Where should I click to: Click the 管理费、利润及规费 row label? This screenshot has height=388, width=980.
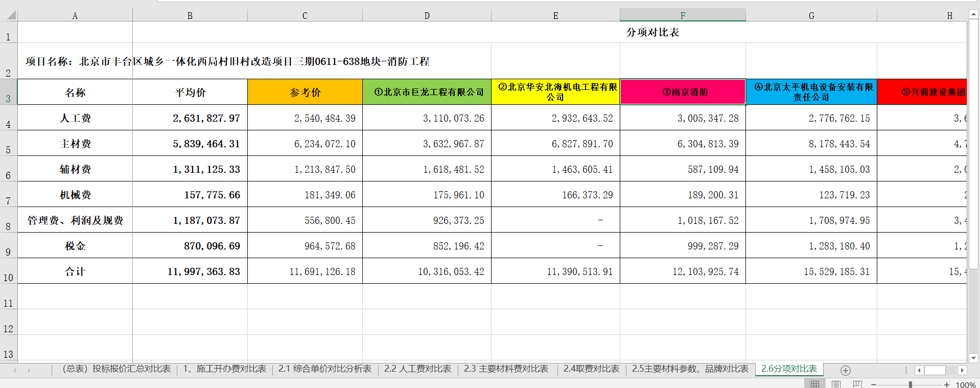[x=75, y=220]
